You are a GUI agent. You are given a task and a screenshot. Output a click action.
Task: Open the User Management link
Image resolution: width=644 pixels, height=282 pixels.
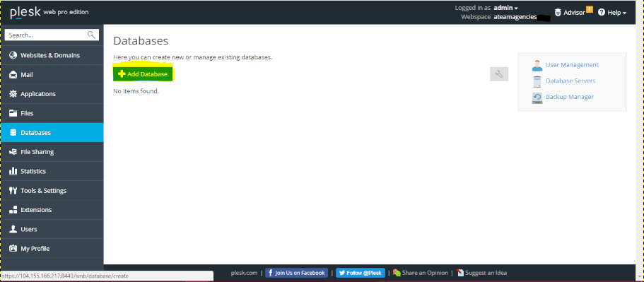tap(572, 65)
